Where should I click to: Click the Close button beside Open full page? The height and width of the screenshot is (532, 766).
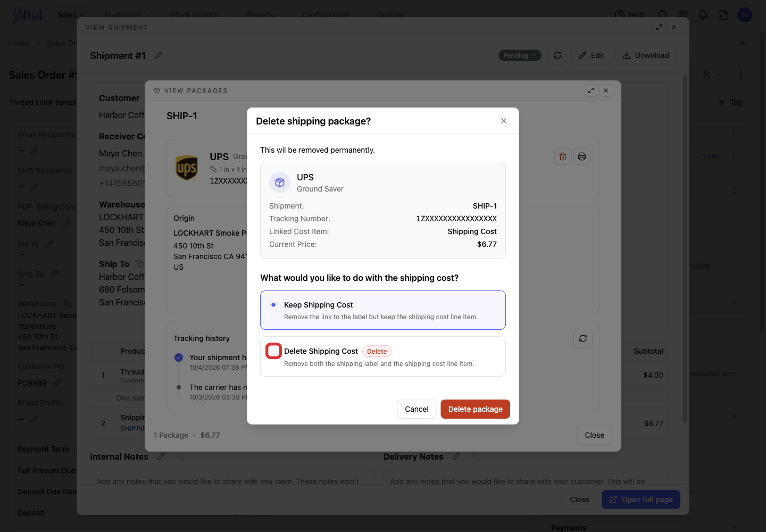[579, 500]
